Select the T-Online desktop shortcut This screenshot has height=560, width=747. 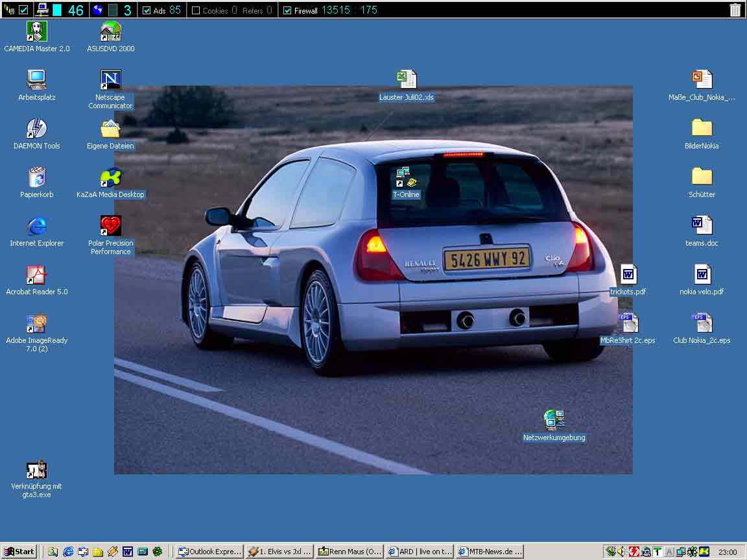point(406,178)
